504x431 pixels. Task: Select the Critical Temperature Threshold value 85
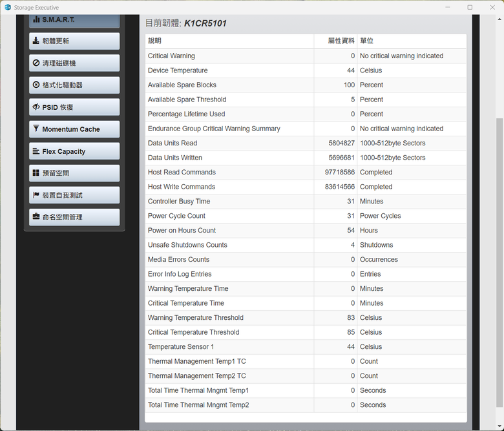pyautogui.click(x=351, y=332)
